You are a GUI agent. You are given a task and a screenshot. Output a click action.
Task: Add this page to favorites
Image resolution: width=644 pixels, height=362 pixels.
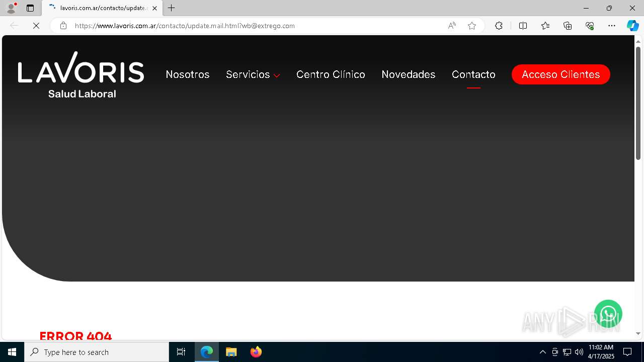(x=472, y=26)
